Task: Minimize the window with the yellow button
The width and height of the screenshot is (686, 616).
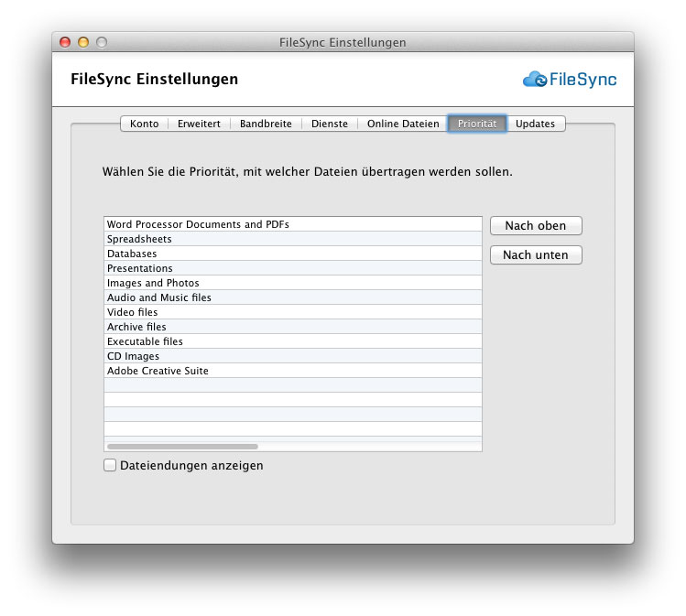Action: [x=83, y=42]
